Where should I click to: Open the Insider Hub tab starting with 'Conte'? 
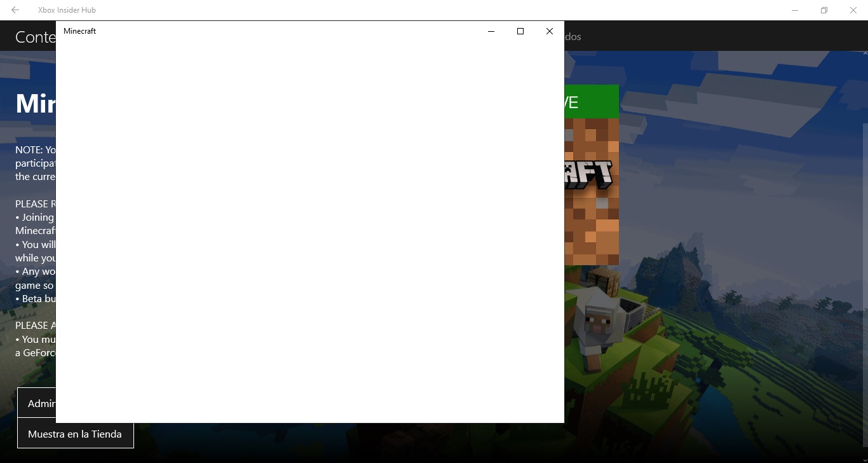pyautogui.click(x=36, y=37)
